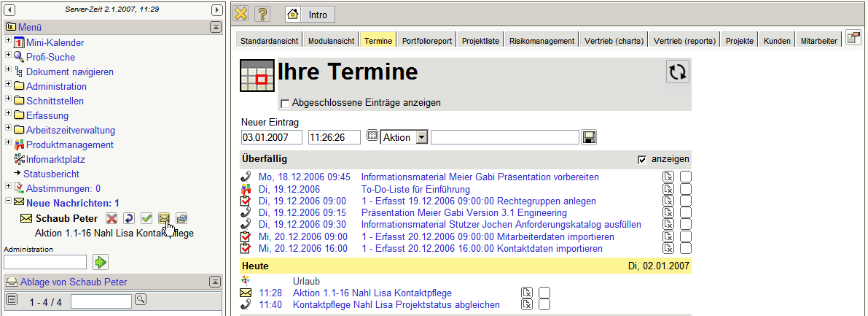Tick checkbox for Urlaub row's Aktion 1.1-16 entry

pos(544,293)
